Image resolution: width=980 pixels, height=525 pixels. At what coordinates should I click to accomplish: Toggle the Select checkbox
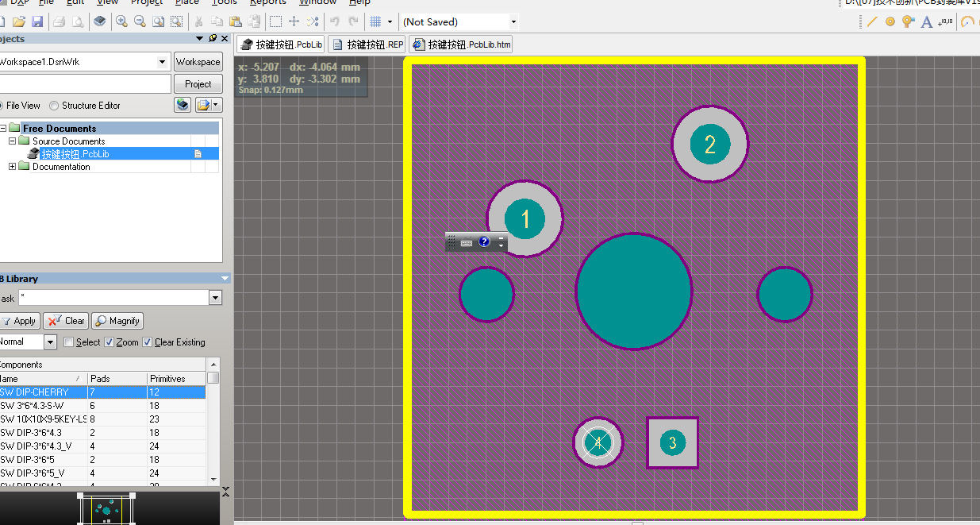69,342
